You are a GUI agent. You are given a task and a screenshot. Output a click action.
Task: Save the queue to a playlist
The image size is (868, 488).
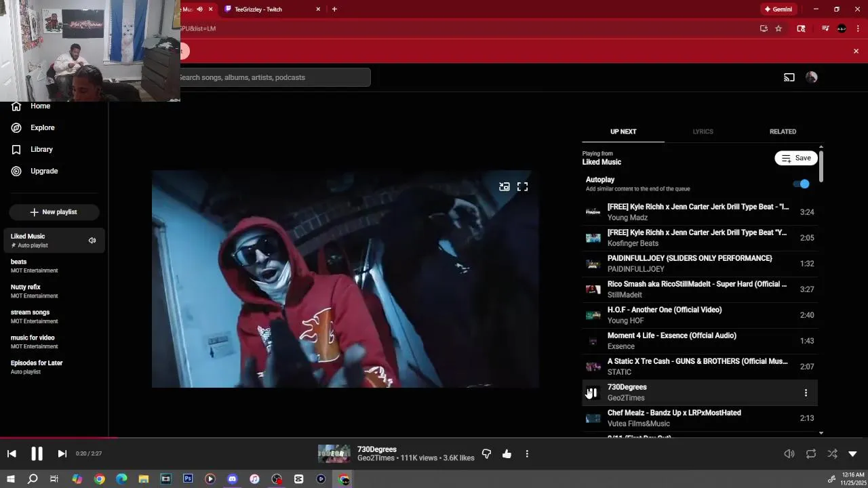(796, 158)
